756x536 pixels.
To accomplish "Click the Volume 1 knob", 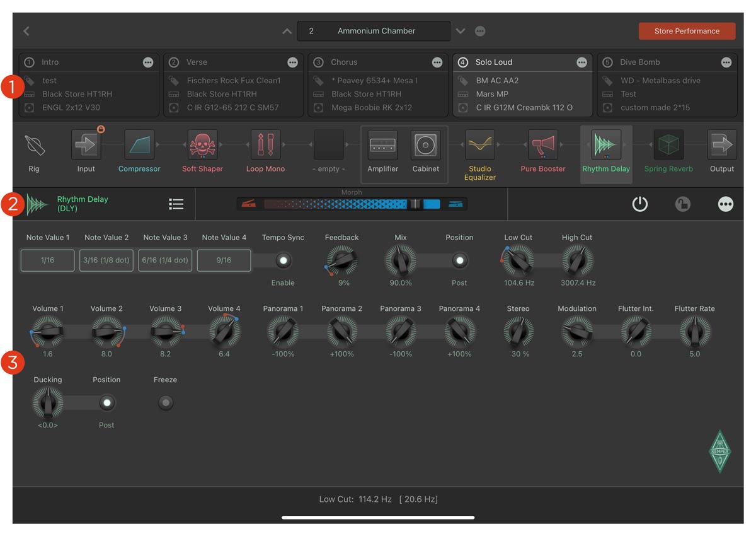I will pos(47,331).
